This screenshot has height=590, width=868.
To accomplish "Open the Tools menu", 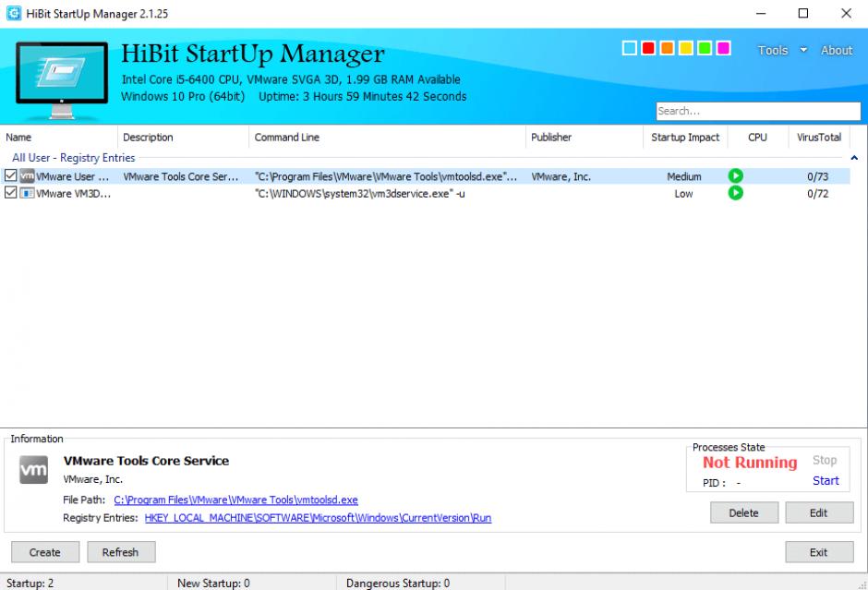I will [772, 51].
